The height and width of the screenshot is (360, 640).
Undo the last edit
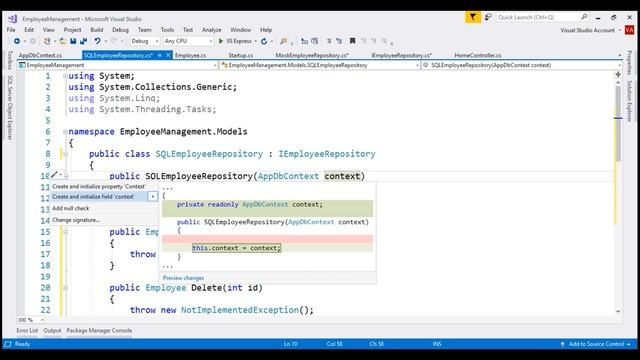[97, 41]
